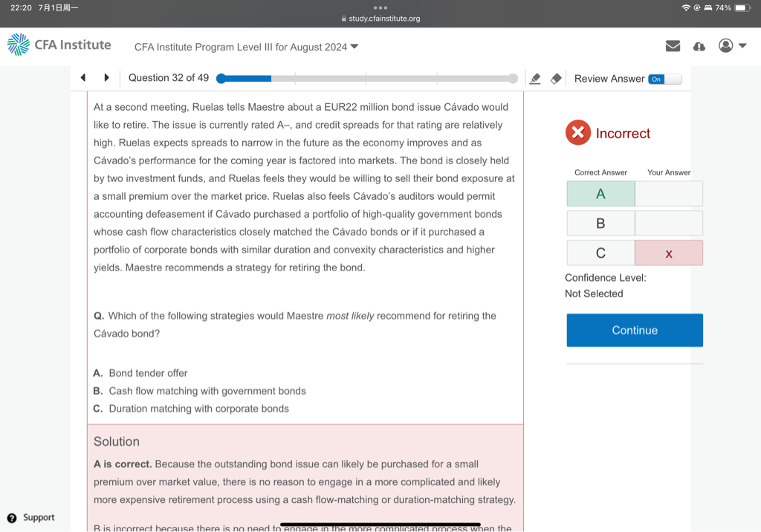Click option B Cash flow matching text

tap(207, 391)
